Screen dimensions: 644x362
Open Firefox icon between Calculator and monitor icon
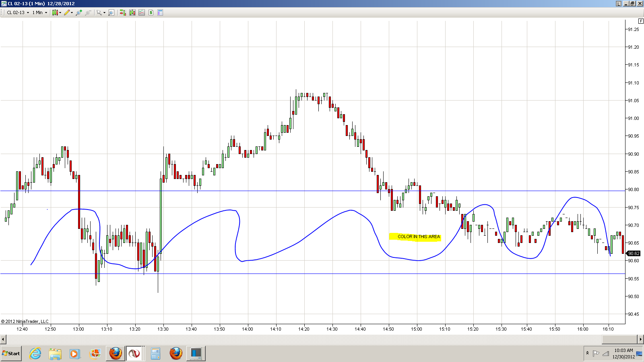pyautogui.click(x=176, y=354)
